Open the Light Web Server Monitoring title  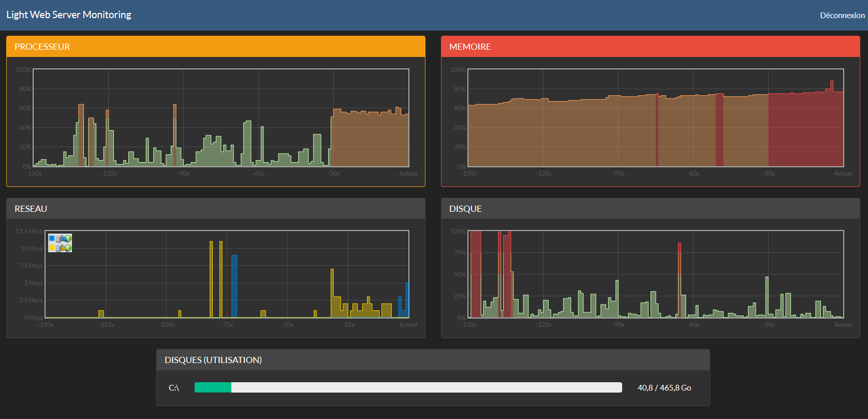click(69, 15)
